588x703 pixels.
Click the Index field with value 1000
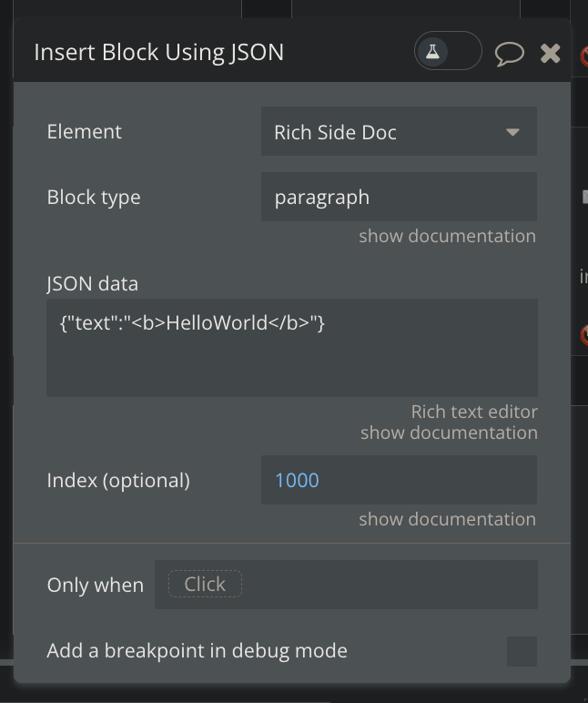pyautogui.click(x=399, y=480)
